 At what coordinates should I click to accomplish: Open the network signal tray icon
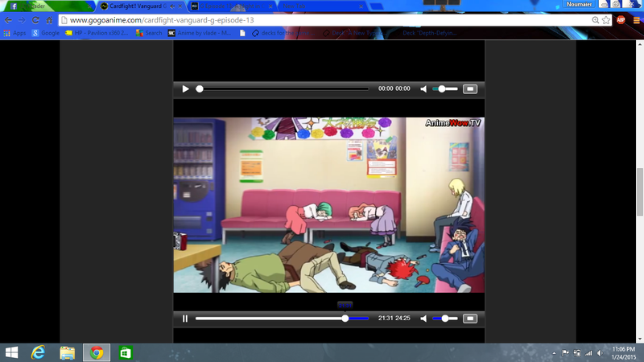[x=588, y=353]
